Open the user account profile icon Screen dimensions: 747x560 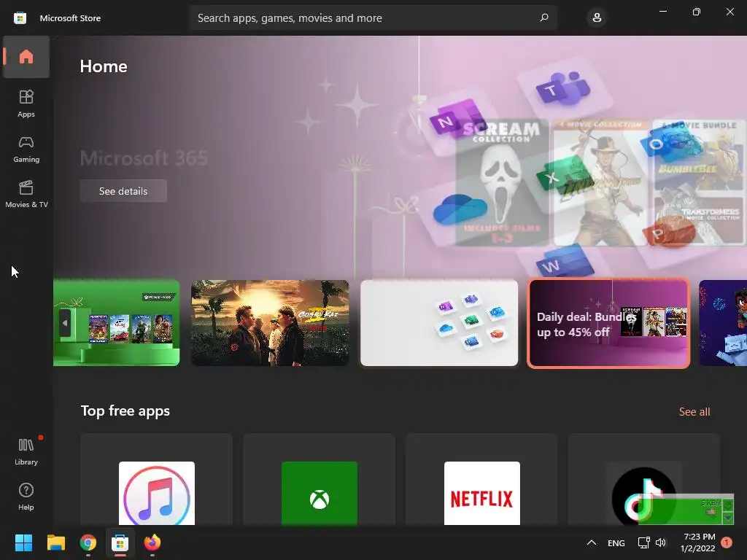click(597, 18)
